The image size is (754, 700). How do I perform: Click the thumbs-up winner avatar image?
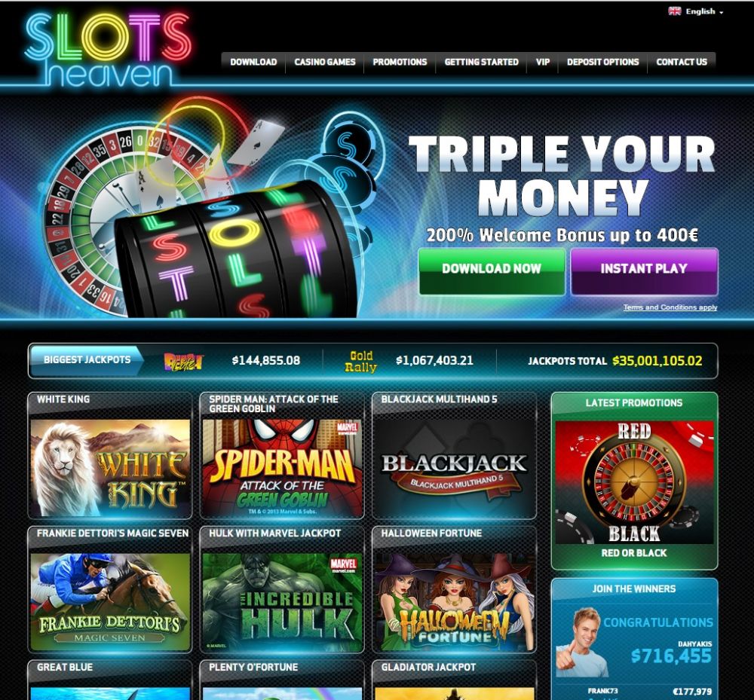pyautogui.click(x=580, y=642)
